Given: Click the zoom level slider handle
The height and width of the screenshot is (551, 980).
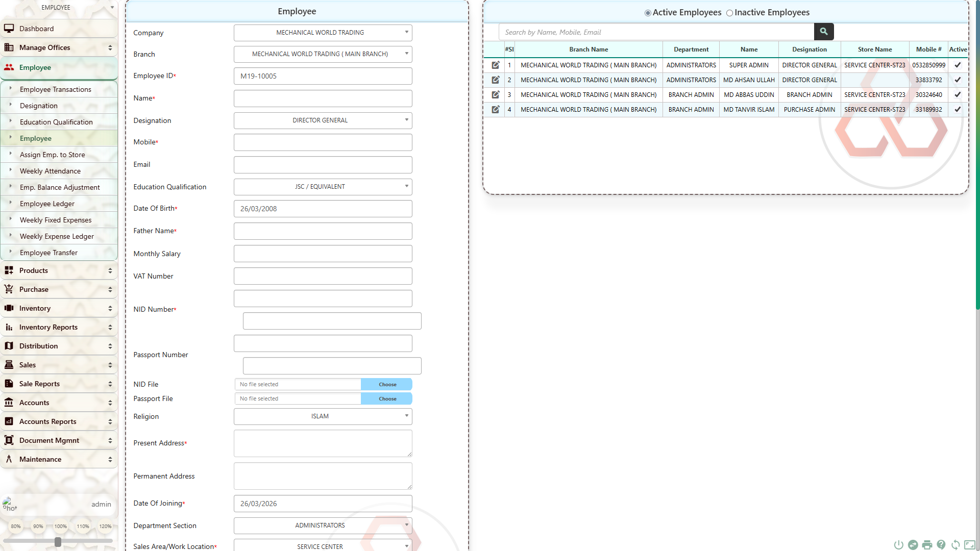Looking at the screenshot, I should click(58, 542).
